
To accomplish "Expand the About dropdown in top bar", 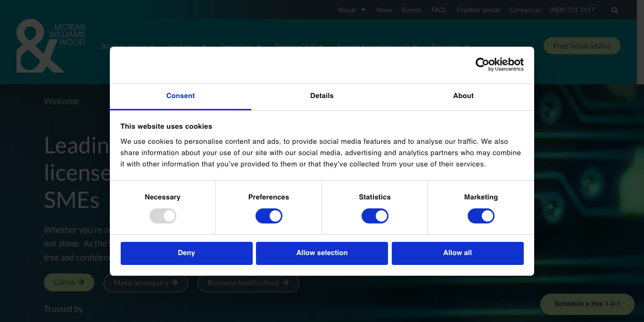I will (351, 10).
